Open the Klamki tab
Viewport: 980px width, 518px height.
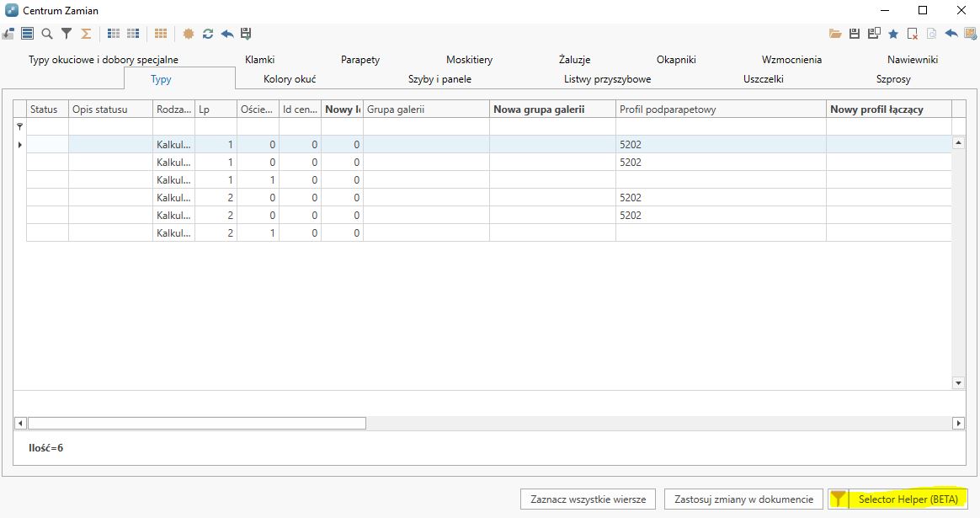coord(259,60)
